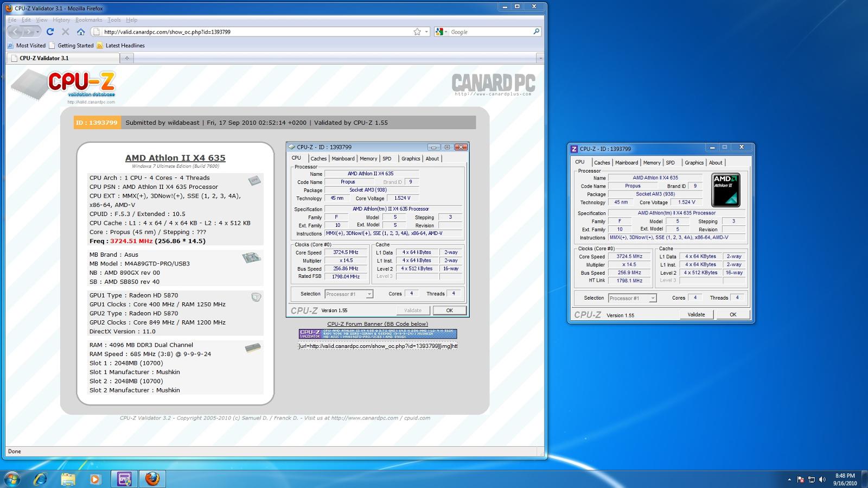Click the Core Speed 3724.5 MHz value in CPU-Z window
The width and height of the screenshot is (868, 488).
pos(629,257)
